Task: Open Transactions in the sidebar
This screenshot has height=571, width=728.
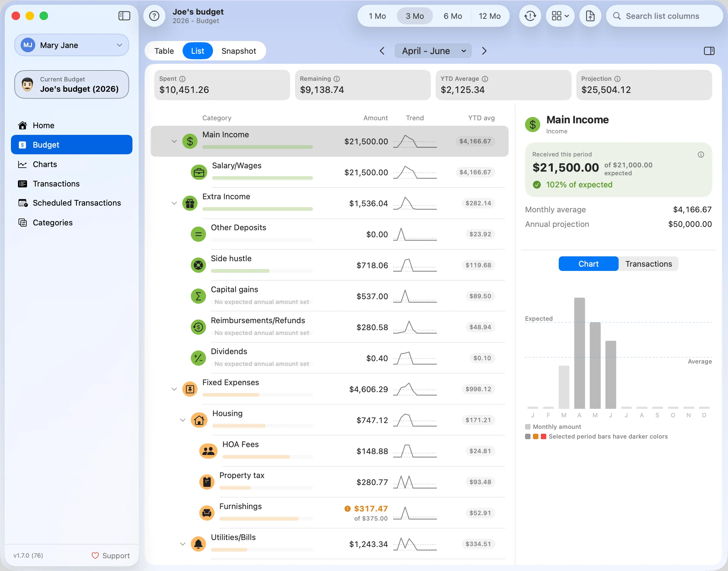Action: (x=72, y=183)
